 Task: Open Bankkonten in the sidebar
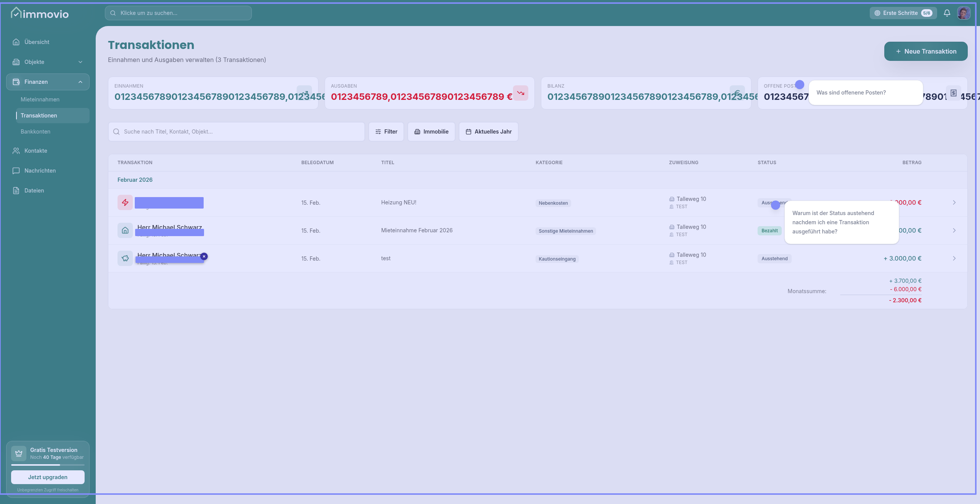point(35,132)
